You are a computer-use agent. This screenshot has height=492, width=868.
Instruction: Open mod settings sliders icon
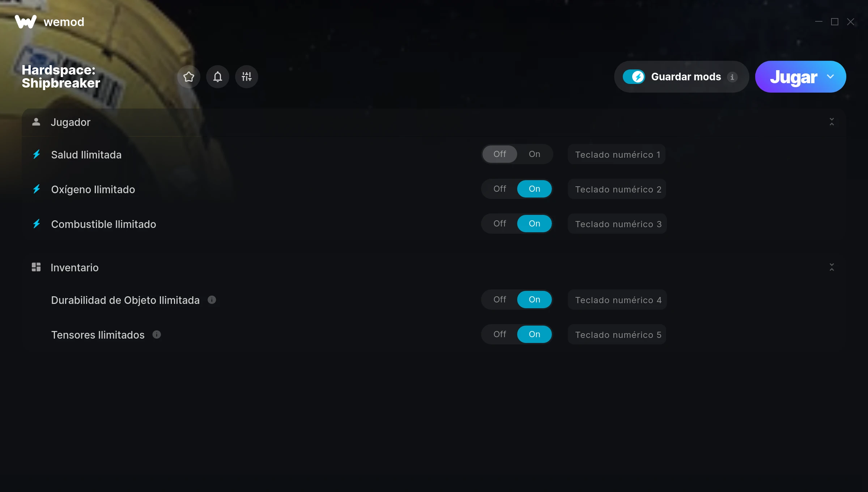pos(247,77)
